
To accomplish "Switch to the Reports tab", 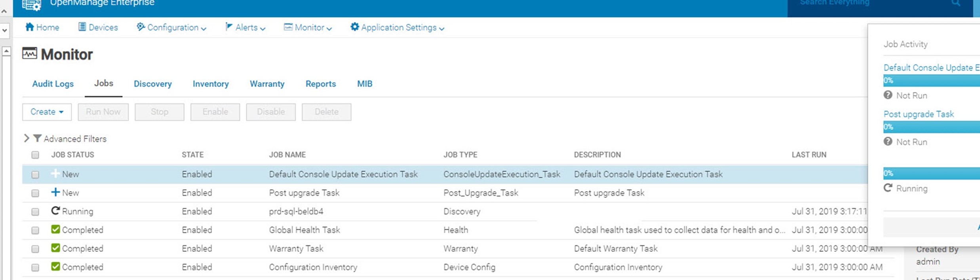I will [x=321, y=84].
